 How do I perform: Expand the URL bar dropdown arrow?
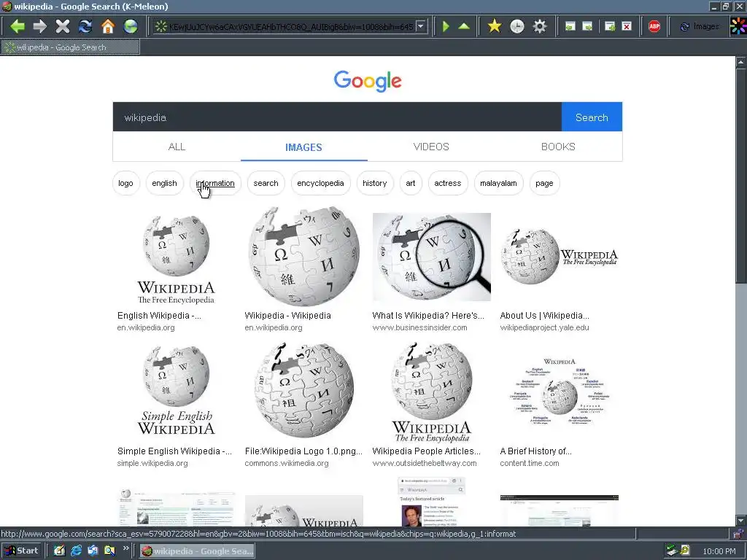(x=421, y=26)
